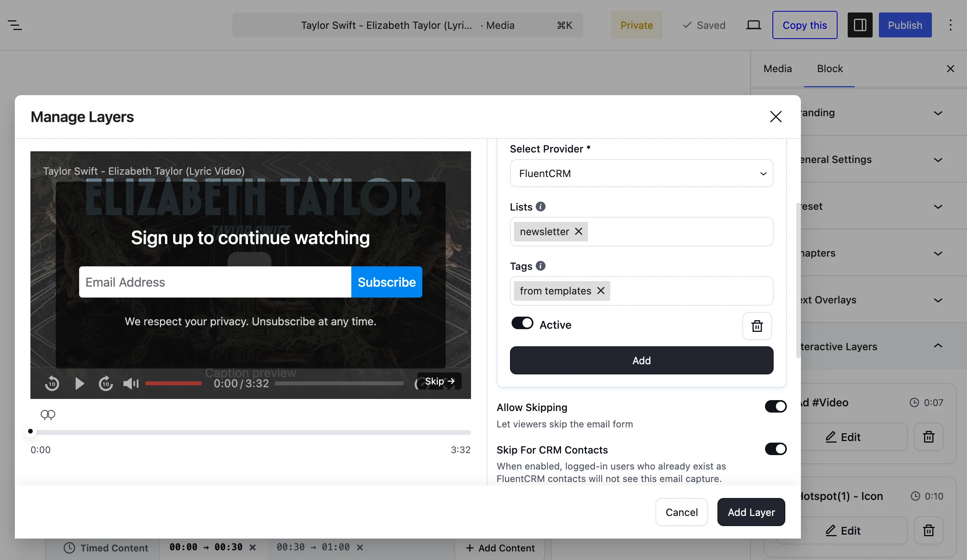This screenshot has height=560, width=967.
Task: Open the document overview list icon
Action: [x=15, y=25]
